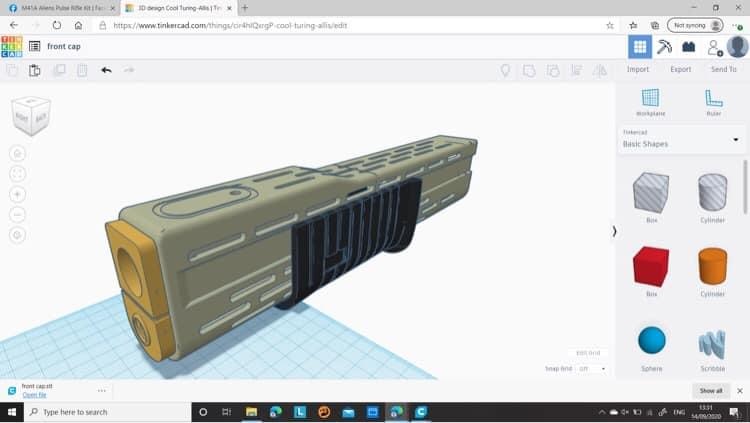Redo the last action
750x423 pixels.
(x=129, y=70)
